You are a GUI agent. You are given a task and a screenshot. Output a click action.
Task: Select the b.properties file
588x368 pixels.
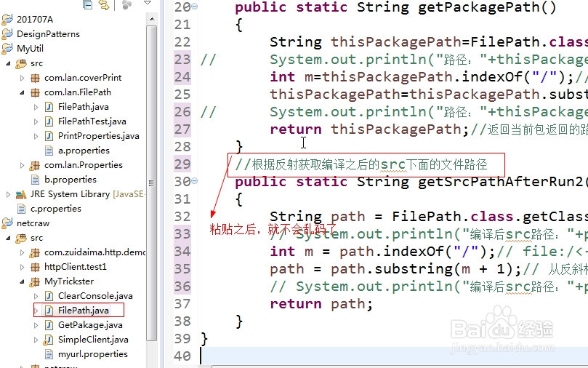coord(70,180)
